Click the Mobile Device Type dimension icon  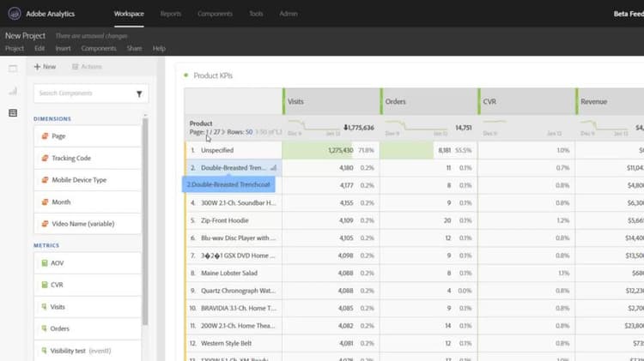pyautogui.click(x=45, y=180)
